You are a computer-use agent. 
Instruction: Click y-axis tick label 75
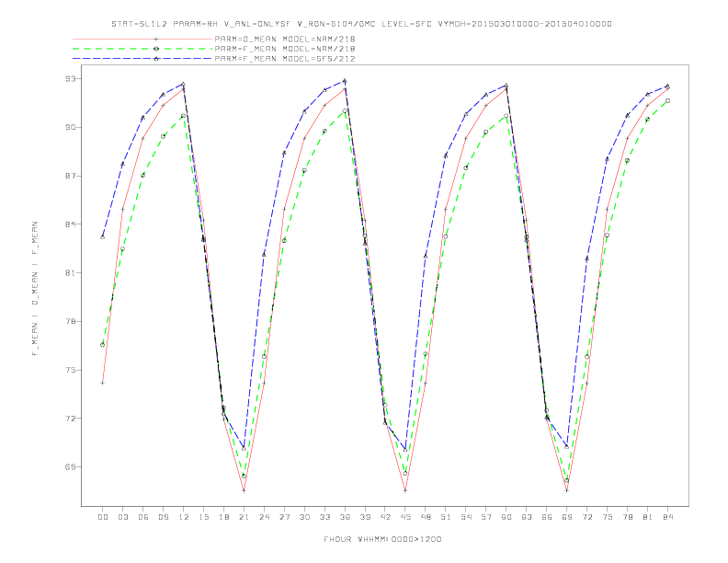70,370
